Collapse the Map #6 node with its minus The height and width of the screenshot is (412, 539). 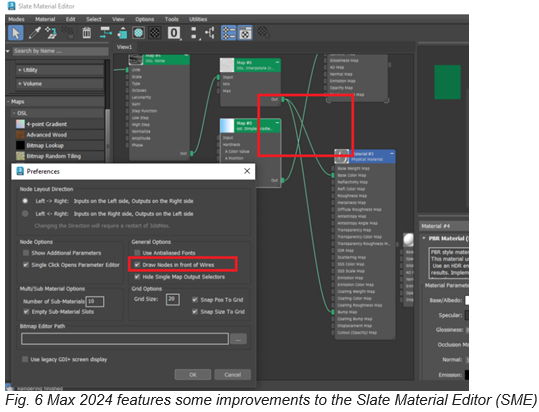(277, 62)
